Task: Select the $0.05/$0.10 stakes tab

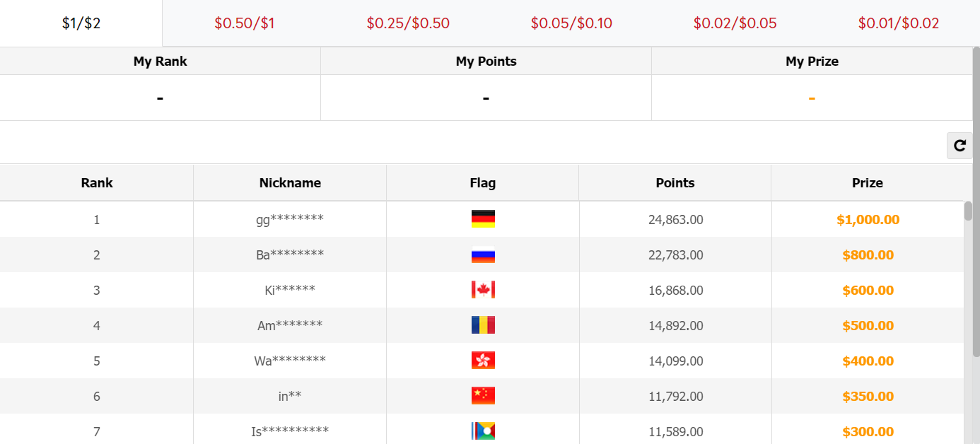Action: [571, 23]
